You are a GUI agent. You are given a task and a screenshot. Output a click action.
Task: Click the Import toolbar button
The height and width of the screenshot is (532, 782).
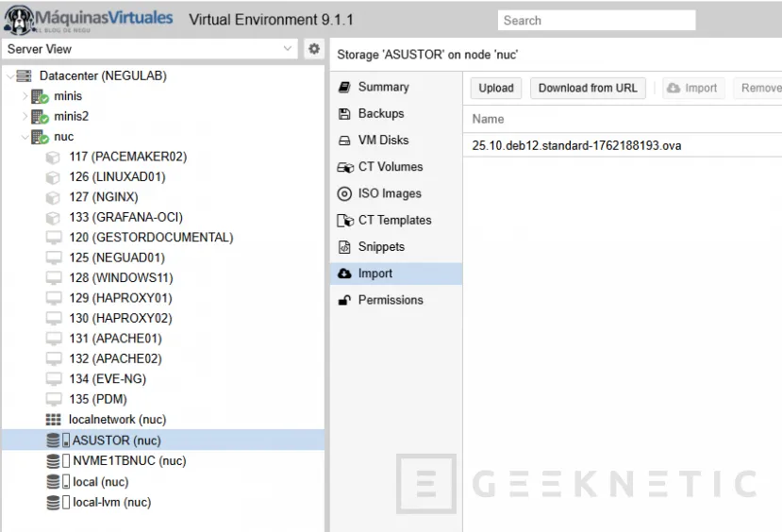click(693, 89)
